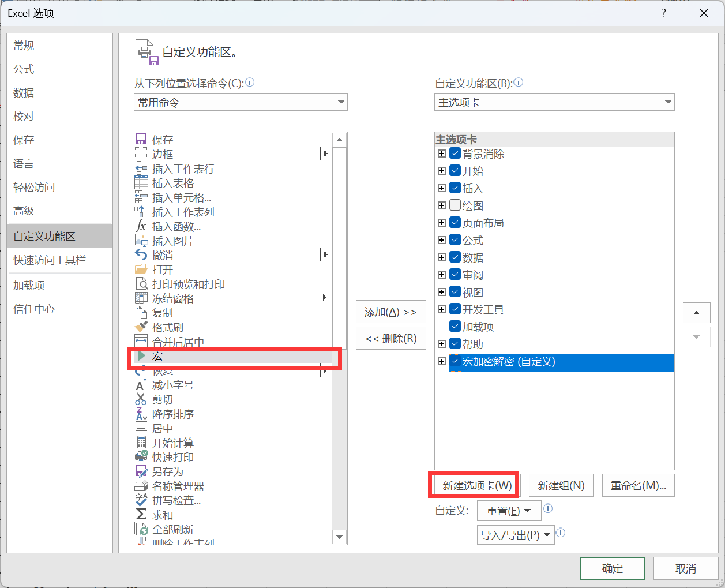This screenshot has width=725, height=588.
Task: Enable the 绘图 tab checkbox
Action: coord(455,205)
